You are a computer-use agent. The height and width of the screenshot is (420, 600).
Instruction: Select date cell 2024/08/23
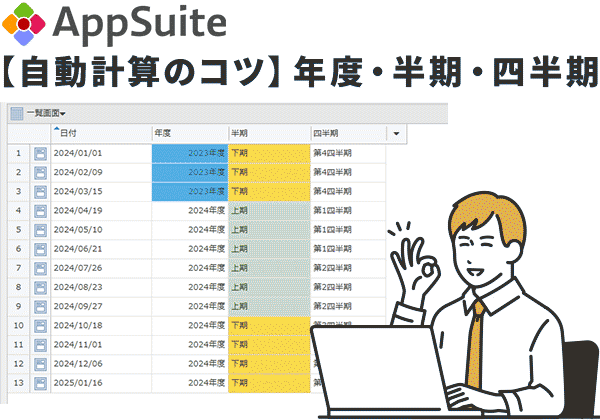[x=101, y=287]
